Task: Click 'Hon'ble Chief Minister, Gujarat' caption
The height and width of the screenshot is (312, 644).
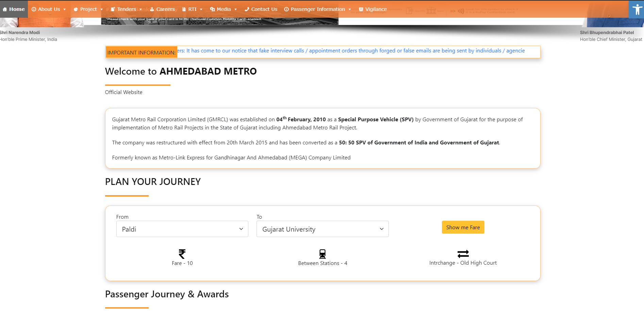Action: (611, 40)
